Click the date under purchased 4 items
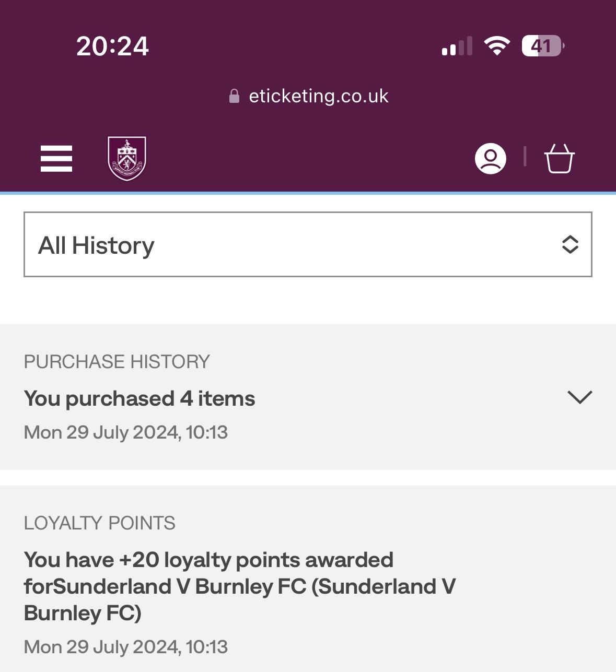The width and height of the screenshot is (616, 672). 126,432
